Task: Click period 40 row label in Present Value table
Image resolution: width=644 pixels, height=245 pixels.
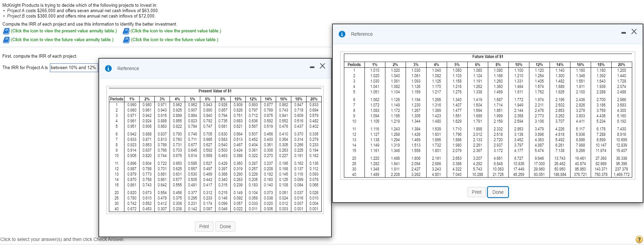Action: [x=117, y=209]
